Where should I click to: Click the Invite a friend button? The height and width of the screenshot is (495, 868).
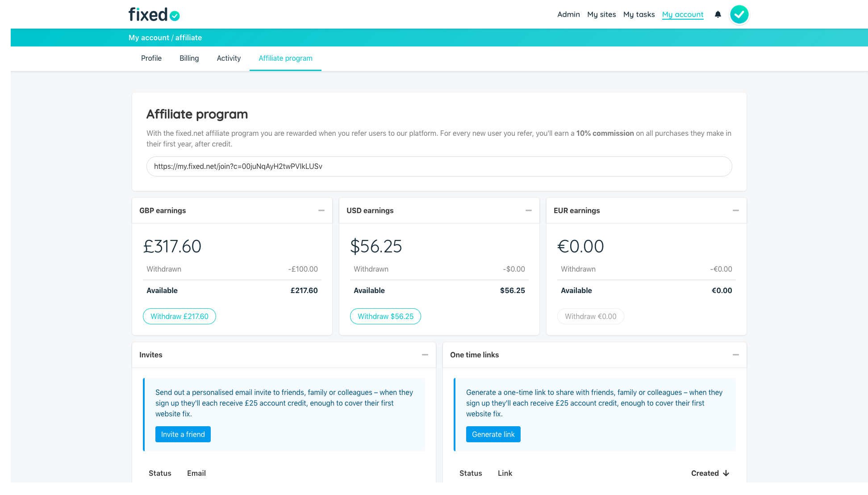183,434
